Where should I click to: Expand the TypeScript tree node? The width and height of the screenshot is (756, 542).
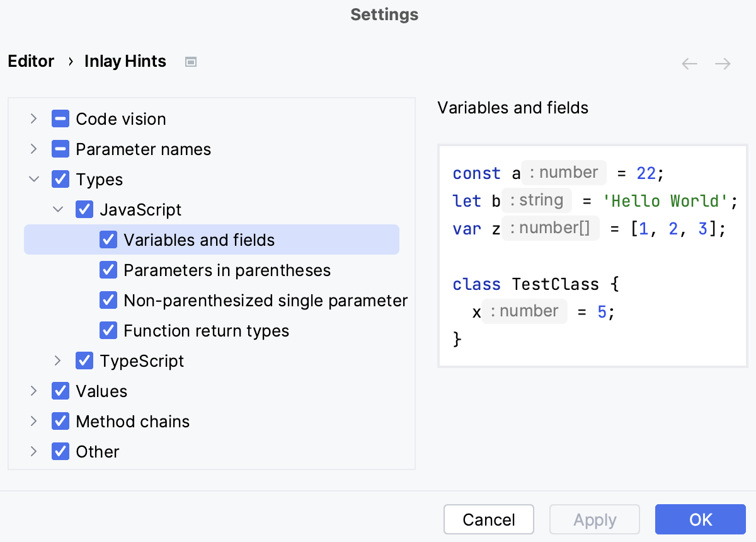(x=58, y=361)
